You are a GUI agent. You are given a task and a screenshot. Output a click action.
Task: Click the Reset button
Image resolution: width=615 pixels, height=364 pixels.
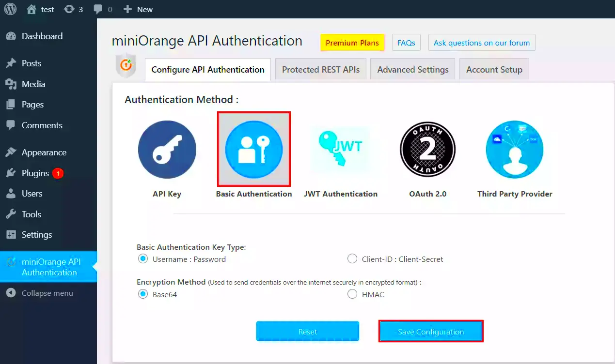[308, 332]
